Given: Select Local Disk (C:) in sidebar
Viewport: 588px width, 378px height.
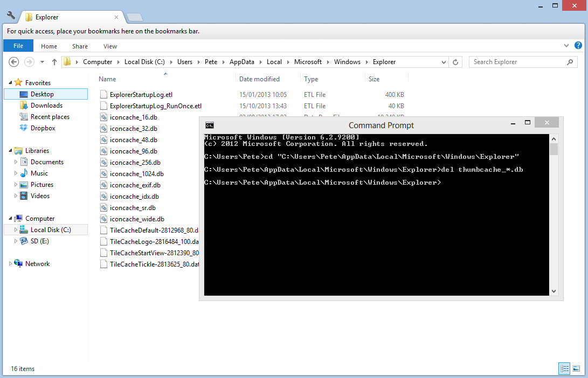Looking at the screenshot, I should point(46,229).
